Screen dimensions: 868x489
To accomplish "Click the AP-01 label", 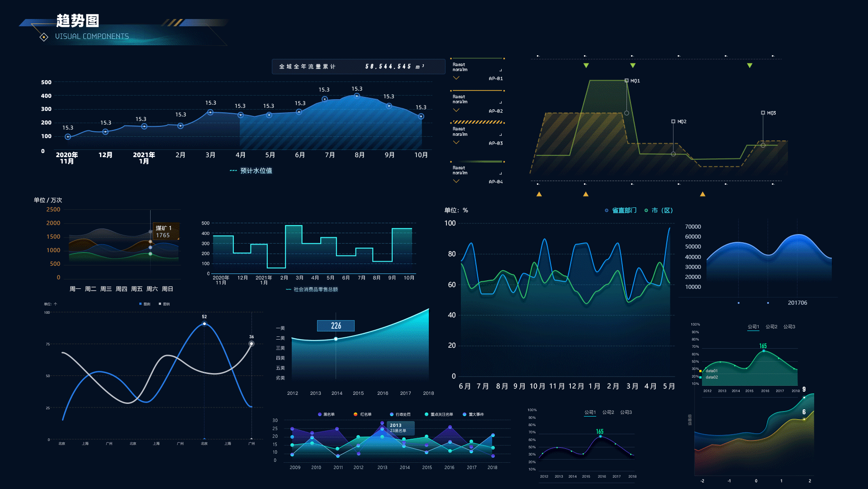I will tap(496, 78).
